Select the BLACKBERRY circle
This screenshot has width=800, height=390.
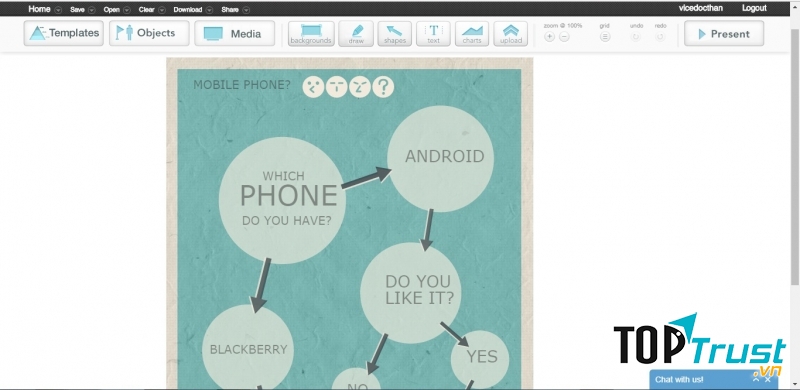[x=248, y=349]
